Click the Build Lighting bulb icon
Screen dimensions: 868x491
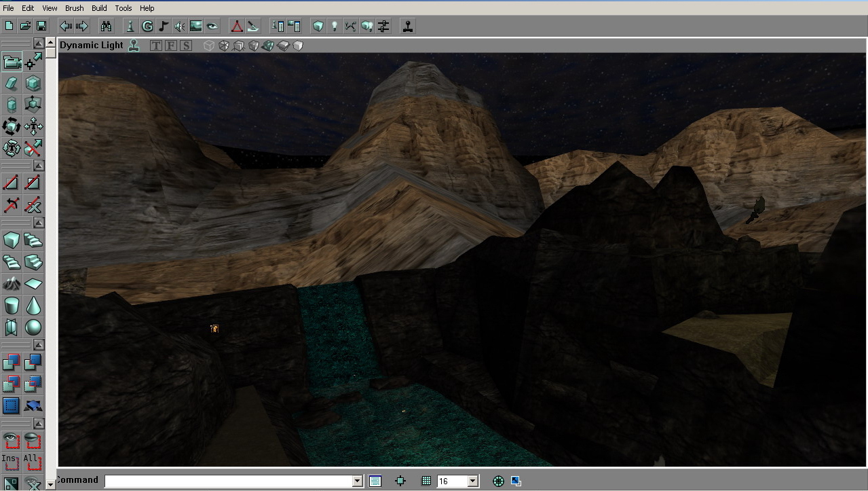click(x=334, y=26)
